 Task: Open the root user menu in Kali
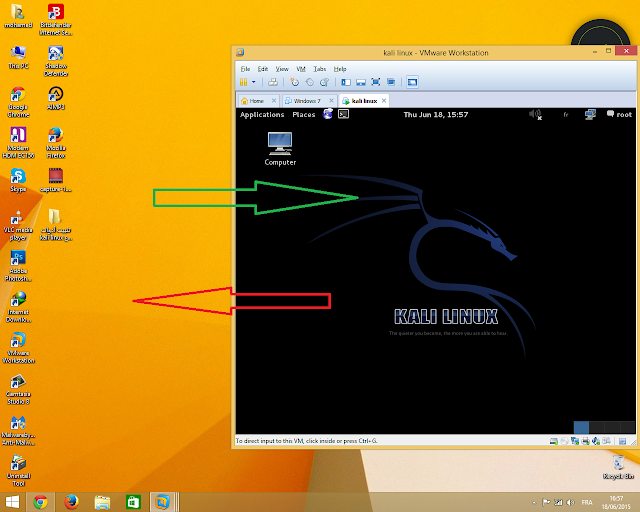coord(619,114)
